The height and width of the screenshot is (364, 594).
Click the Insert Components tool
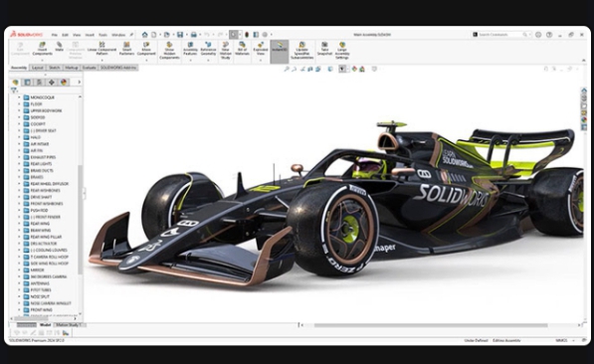tap(42, 49)
